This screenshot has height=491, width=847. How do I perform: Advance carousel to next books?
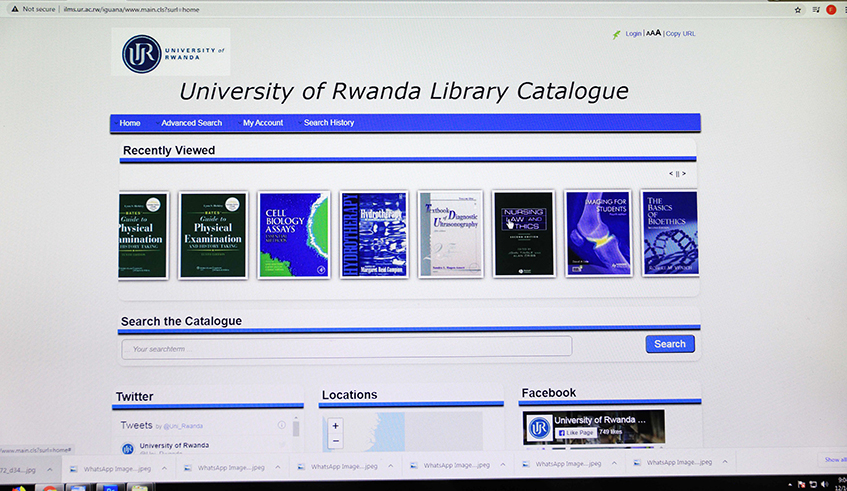(684, 174)
